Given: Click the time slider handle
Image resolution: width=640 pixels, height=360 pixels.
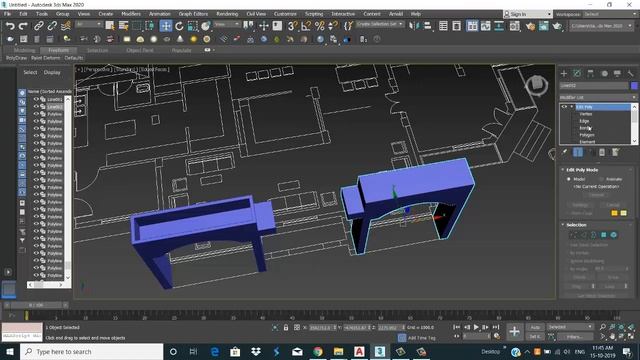Looking at the screenshot, I should 36,305.
